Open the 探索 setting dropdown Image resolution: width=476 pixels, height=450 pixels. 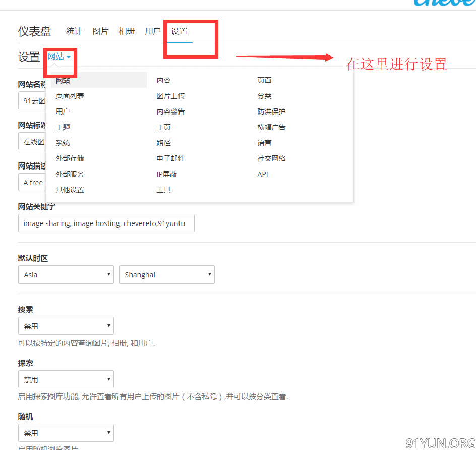pyautogui.click(x=66, y=380)
